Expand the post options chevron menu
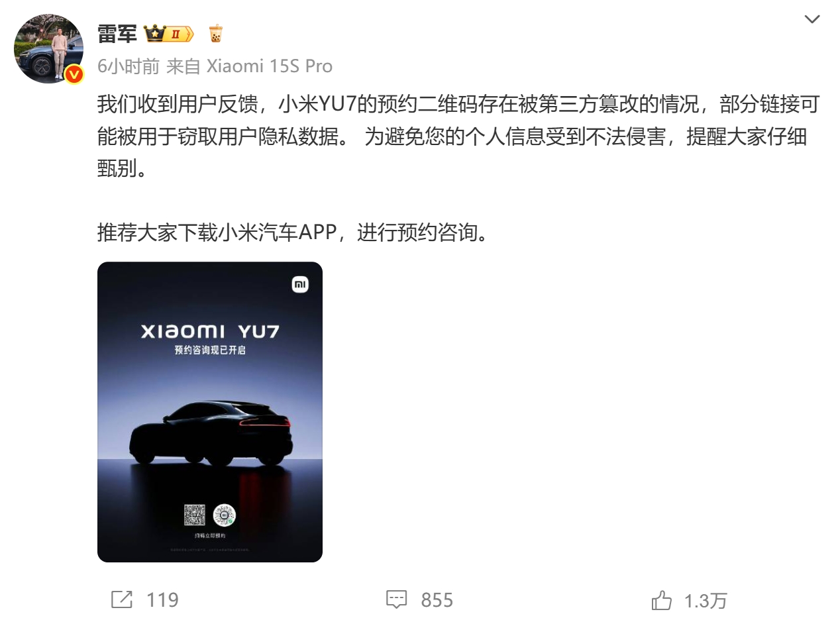Image resolution: width=840 pixels, height=622 pixels. [x=812, y=19]
